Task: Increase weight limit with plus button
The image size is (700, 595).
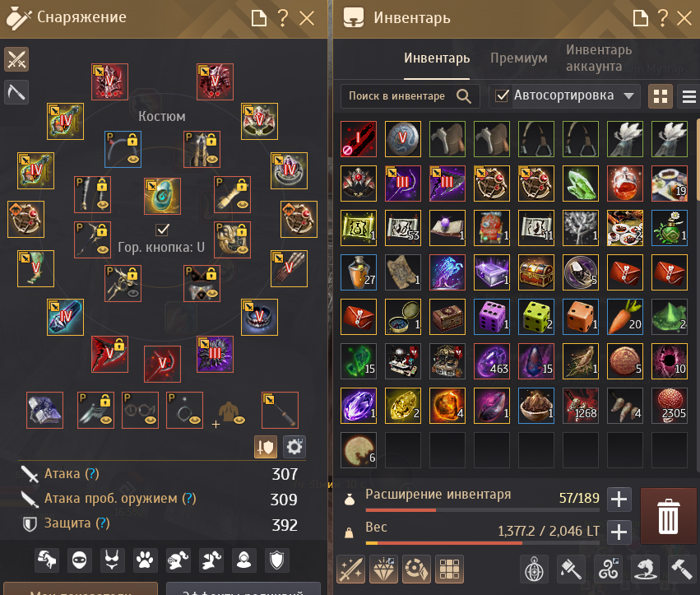Action: [619, 532]
